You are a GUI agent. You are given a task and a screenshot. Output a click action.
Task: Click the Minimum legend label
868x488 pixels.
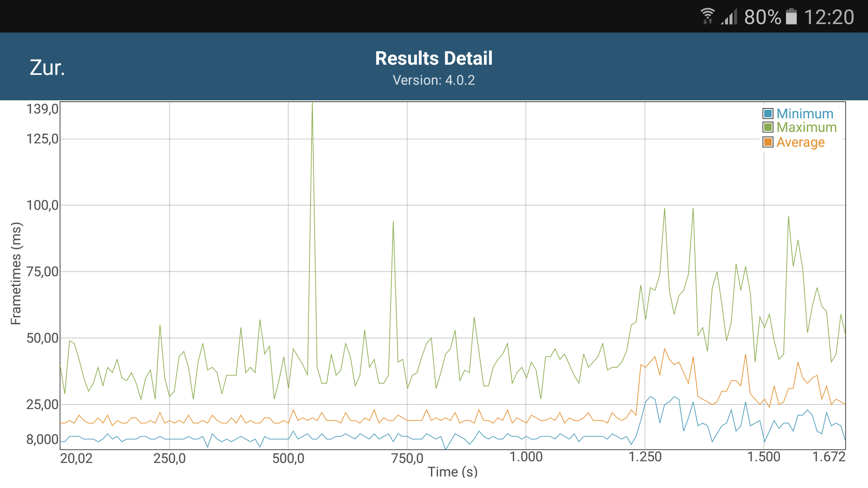(805, 113)
